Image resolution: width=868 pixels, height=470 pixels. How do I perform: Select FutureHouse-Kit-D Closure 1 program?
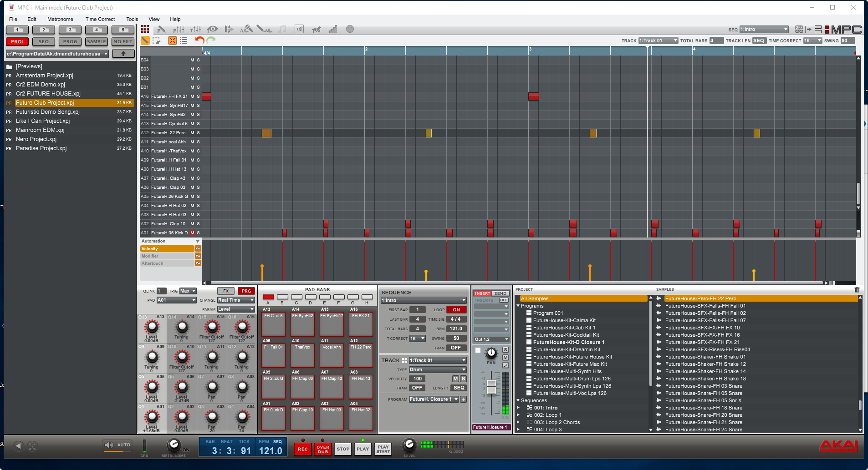(569, 343)
